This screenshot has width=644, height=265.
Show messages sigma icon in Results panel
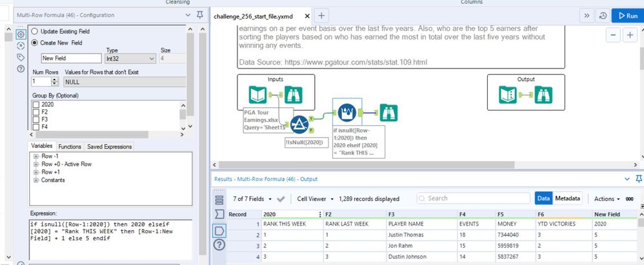219,215
